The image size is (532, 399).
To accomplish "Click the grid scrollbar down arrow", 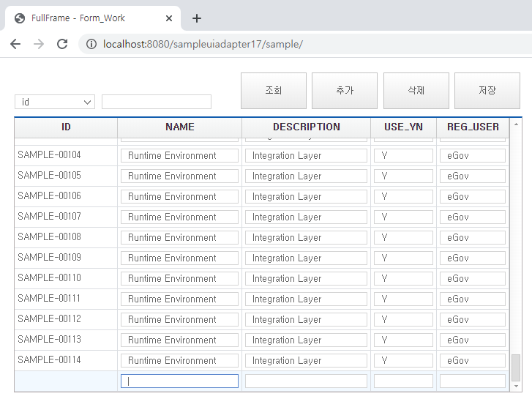I will 516,386.
